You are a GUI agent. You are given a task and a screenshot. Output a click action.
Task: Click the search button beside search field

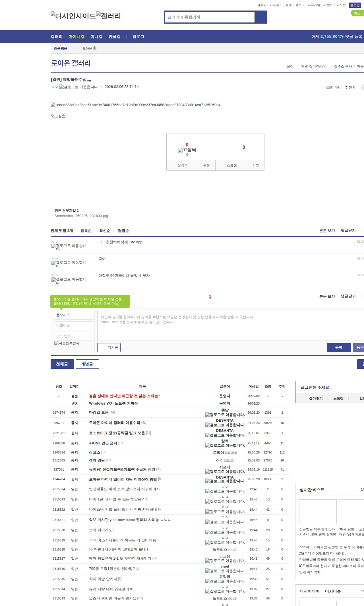[261, 17]
